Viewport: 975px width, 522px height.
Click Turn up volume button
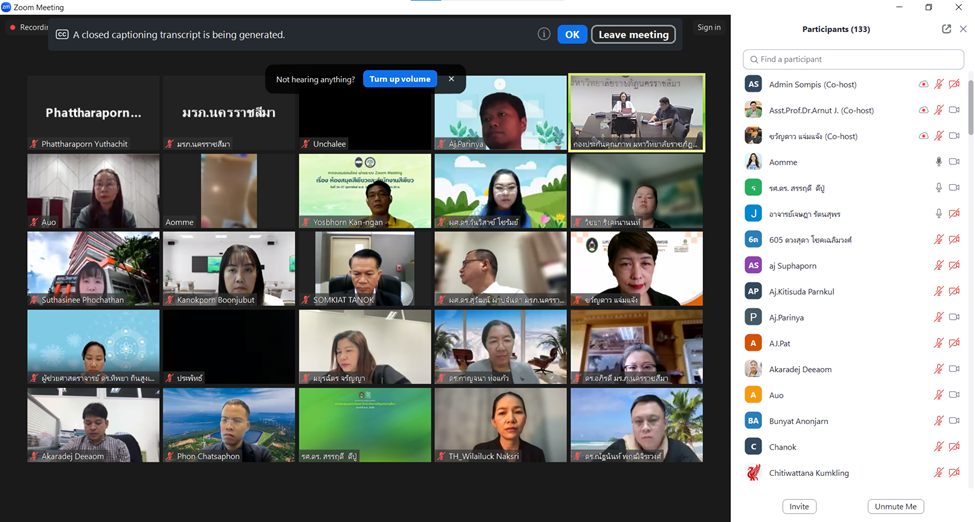(x=400, y=79)
